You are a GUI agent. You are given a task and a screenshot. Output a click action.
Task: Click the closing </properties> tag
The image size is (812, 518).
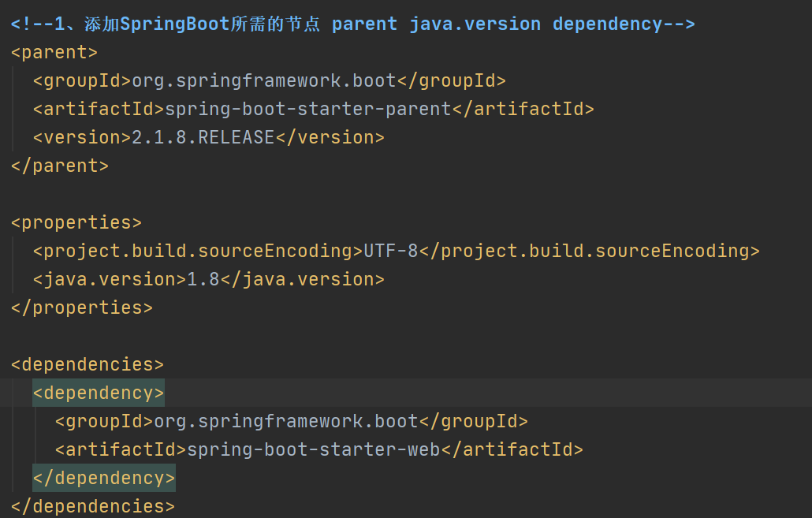pos(82,307)
